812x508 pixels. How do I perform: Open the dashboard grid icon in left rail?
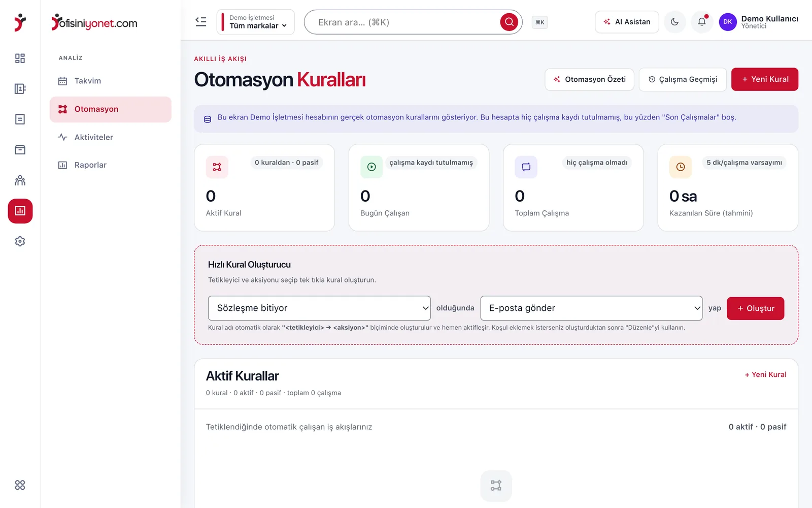pos(20,58)
